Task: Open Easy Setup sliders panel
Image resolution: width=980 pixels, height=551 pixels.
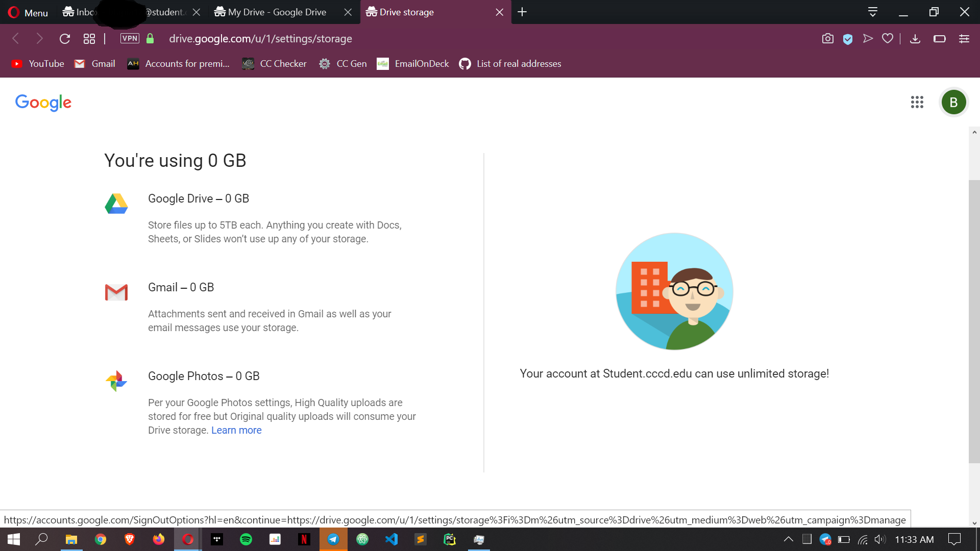Action: tap(964, 39)
